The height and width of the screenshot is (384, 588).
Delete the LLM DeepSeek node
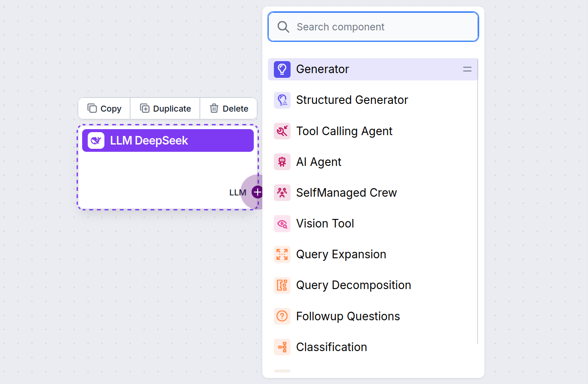229,108
